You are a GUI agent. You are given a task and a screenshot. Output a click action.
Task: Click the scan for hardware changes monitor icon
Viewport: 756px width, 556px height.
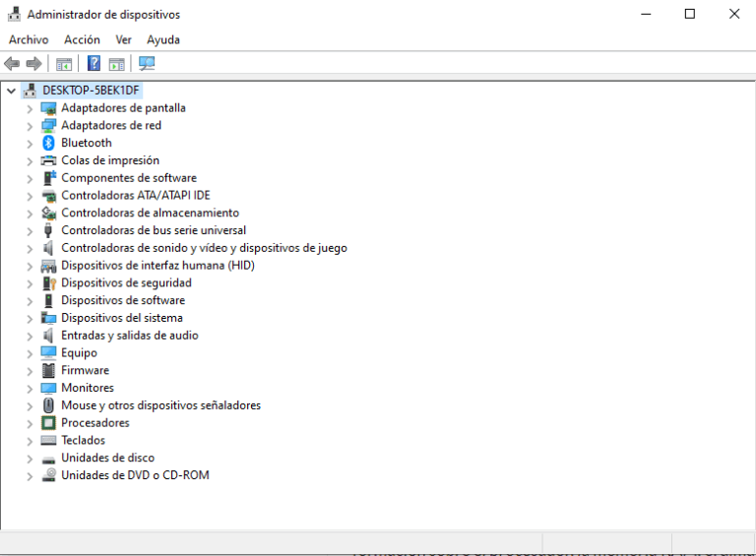point(147,63)
